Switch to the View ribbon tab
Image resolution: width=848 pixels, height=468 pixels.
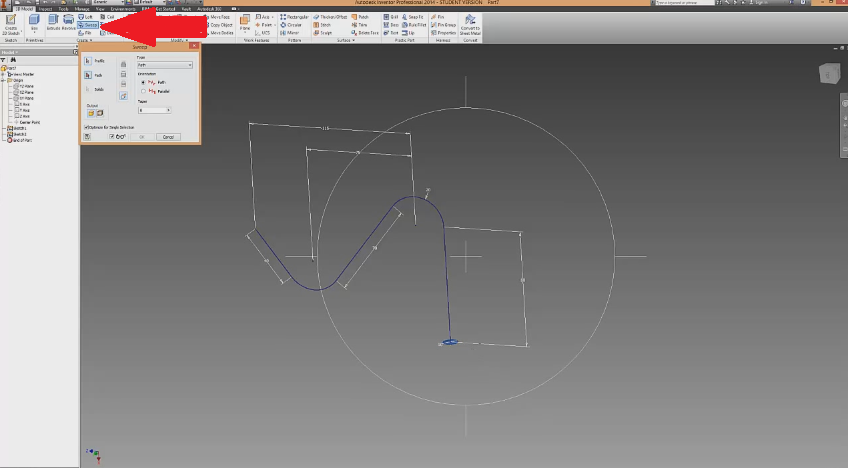[x=100, y=9]
